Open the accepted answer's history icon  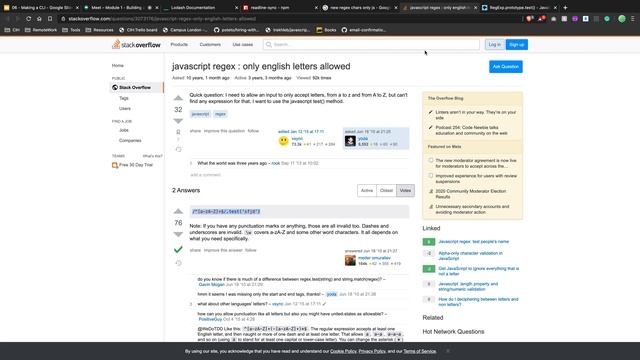coord(178,263)
